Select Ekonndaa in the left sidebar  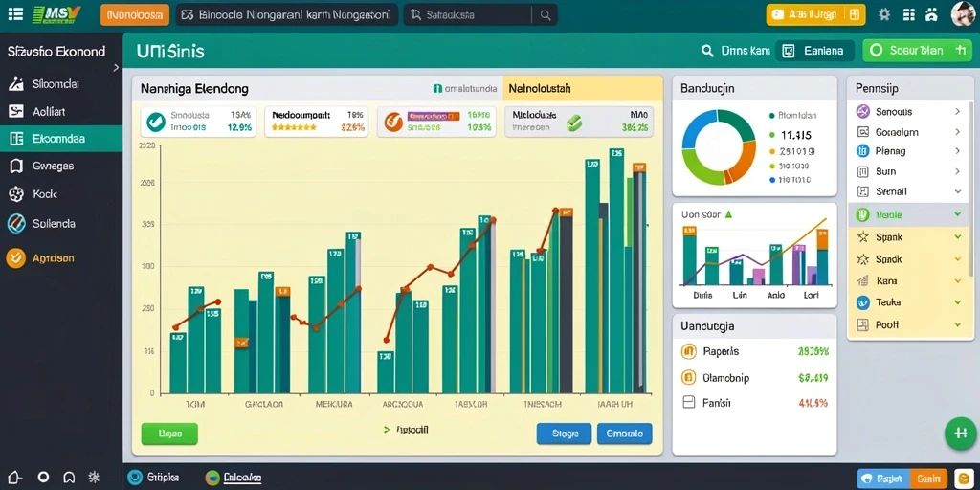(x=61, y=139)
